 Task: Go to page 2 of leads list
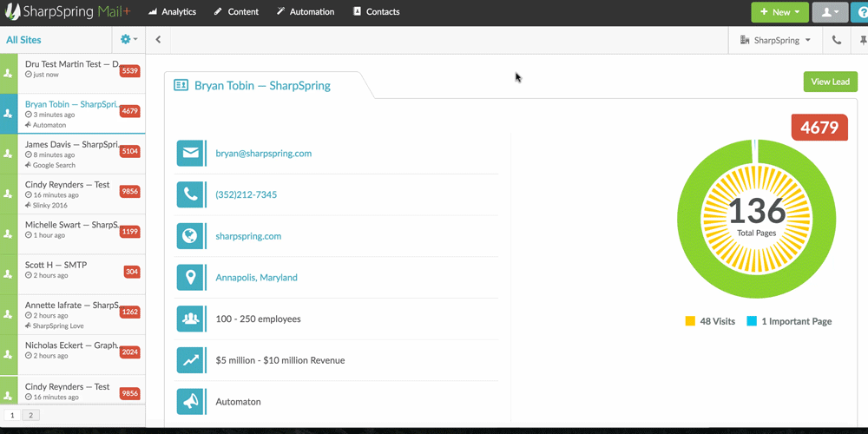pos(30,416)
